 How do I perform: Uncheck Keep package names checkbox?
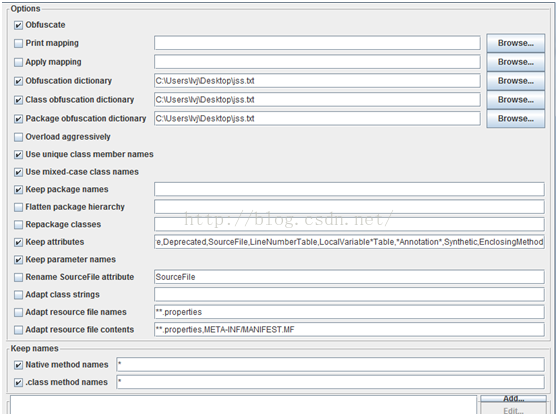click(19, 190)
